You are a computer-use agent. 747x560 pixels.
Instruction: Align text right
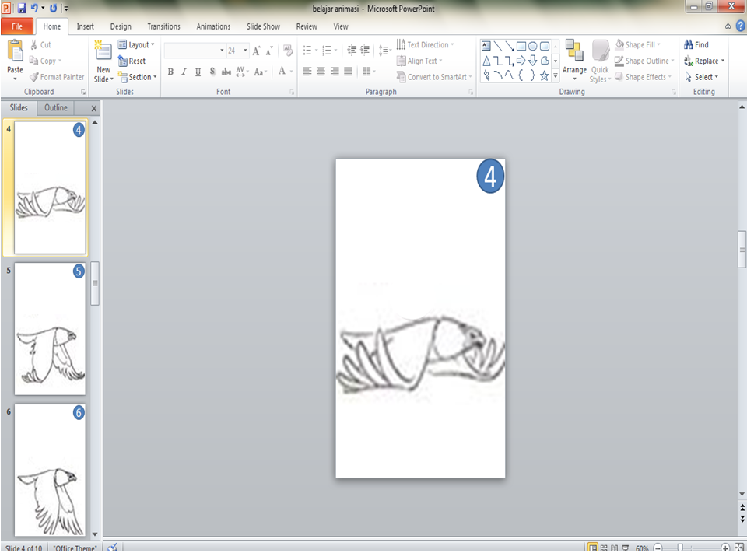[335, 72]
